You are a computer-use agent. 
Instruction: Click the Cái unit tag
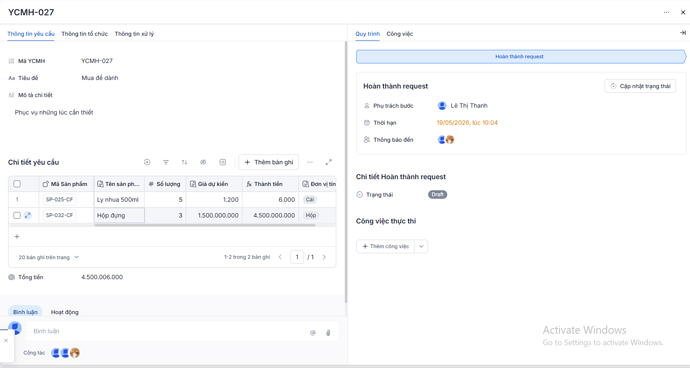coord(310,200)
